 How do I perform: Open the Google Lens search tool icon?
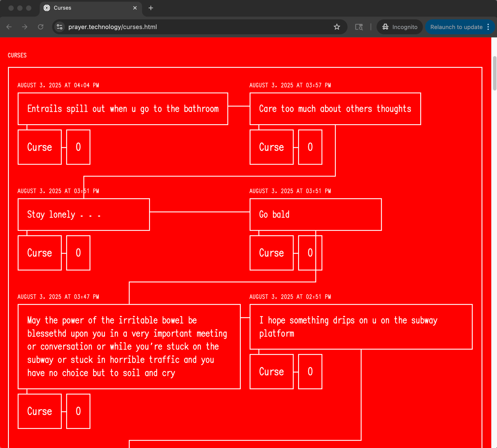pos(359,27)
